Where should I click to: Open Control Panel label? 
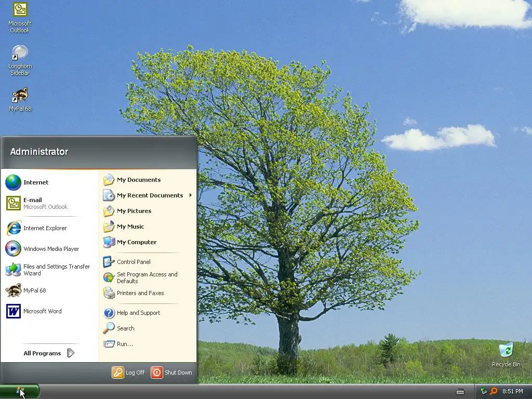pos(134,262)
